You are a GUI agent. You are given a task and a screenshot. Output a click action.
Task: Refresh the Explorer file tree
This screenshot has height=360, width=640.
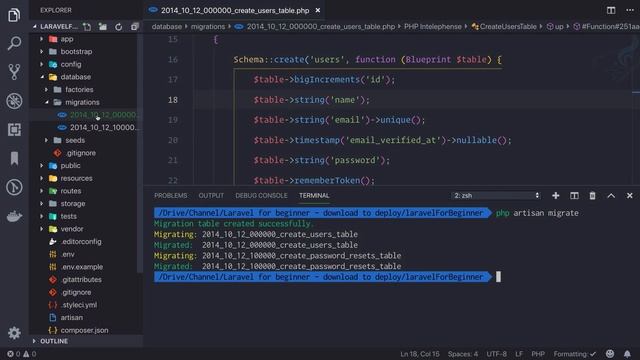coord(118,27)
